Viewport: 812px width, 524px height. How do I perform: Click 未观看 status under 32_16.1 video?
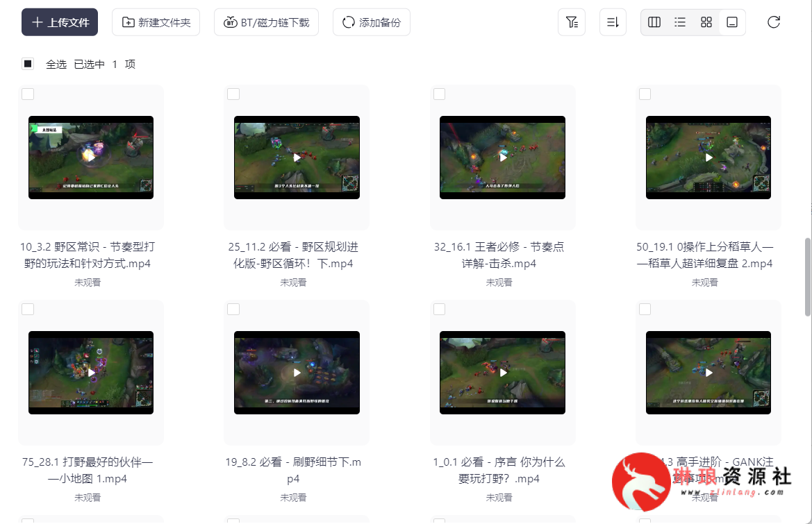(499, 282)
